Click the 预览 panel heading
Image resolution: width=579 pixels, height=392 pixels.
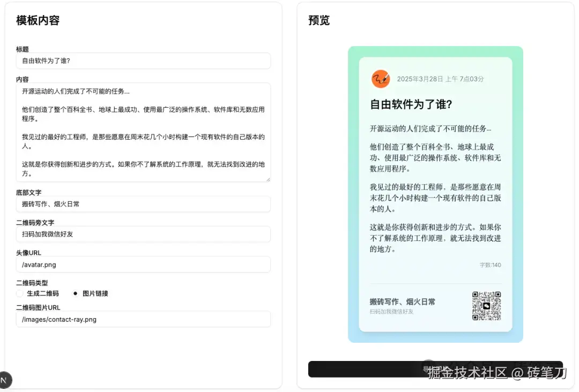[318, 20]
